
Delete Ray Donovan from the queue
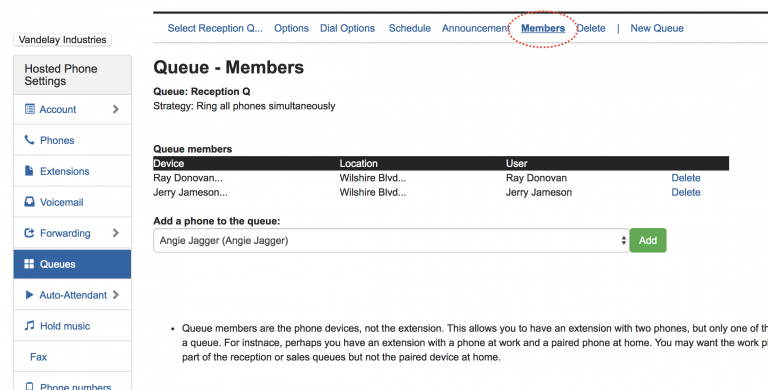(686, 178)
